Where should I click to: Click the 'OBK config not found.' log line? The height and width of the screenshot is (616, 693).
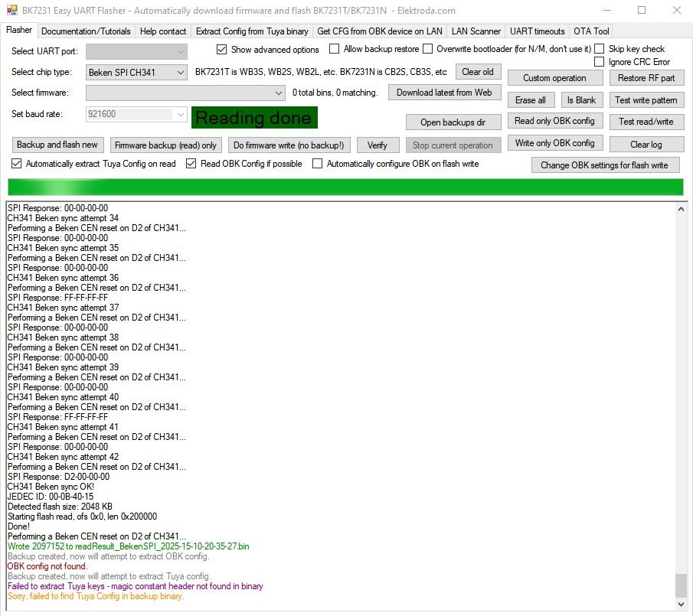(x=47, y=566)
